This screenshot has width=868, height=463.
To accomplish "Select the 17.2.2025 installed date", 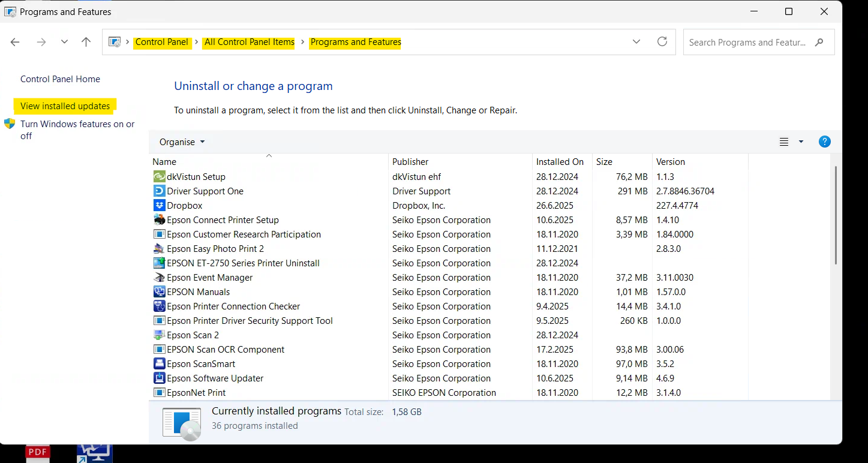I will coord(555,349).
